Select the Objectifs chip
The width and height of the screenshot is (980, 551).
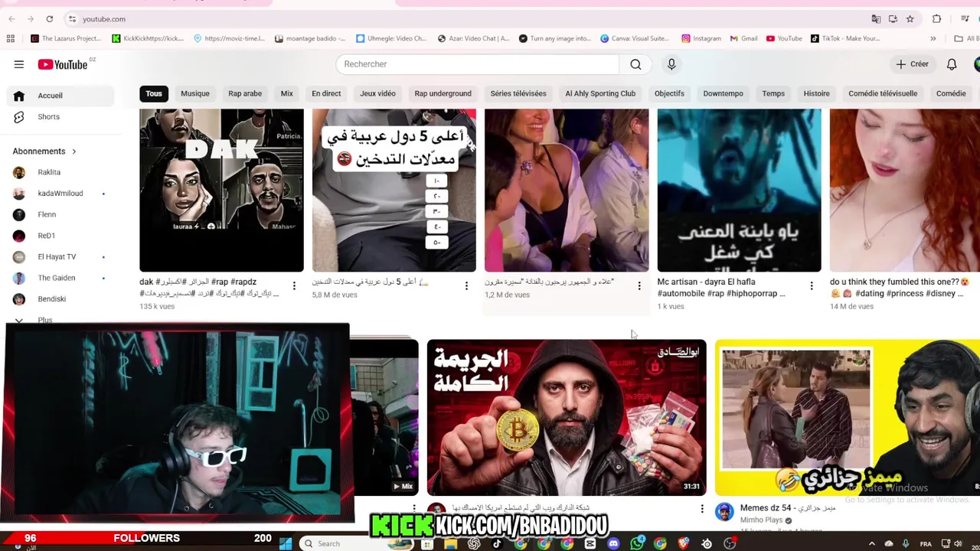[669, 93]
